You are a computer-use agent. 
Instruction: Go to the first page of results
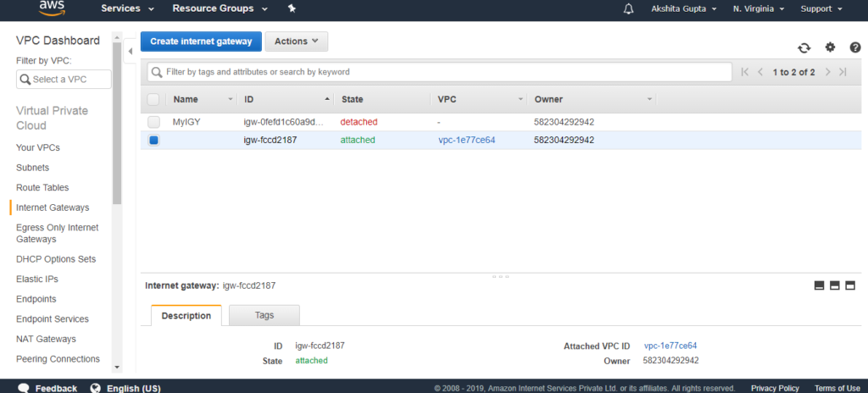(744, 72)
